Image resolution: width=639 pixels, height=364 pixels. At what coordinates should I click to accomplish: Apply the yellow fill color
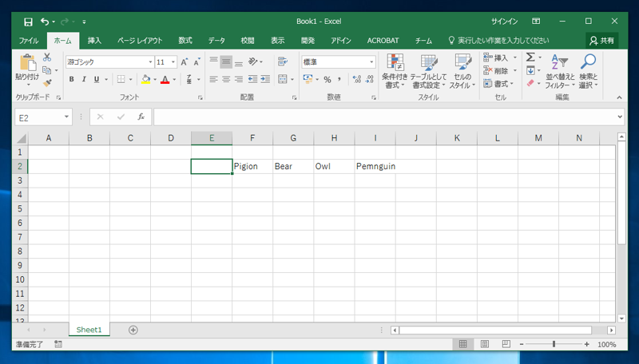point(146,79)
